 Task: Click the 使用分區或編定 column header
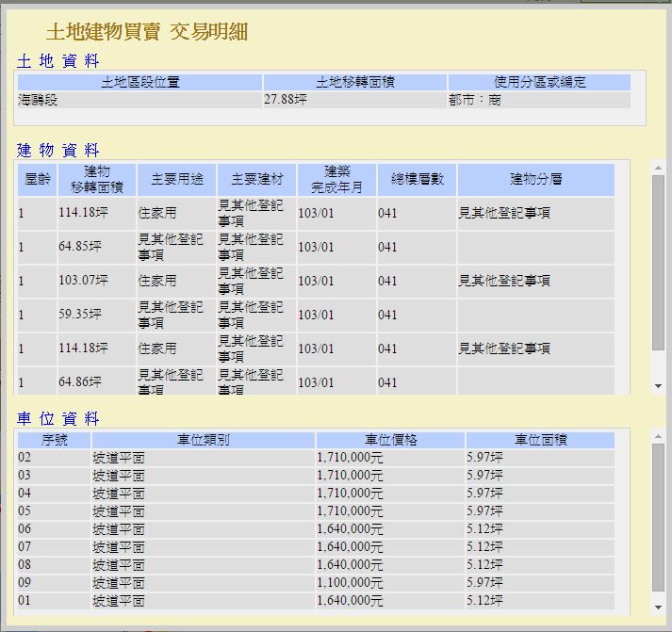coord(539,82)
